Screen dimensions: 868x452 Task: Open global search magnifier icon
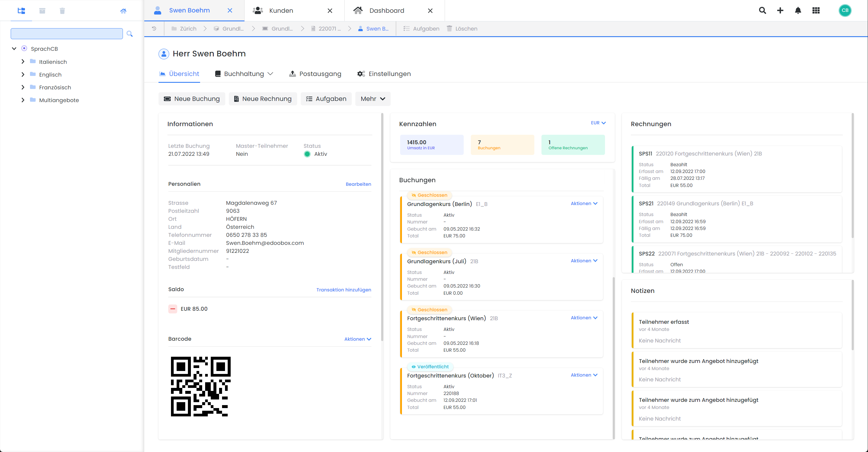coord(762,10)
